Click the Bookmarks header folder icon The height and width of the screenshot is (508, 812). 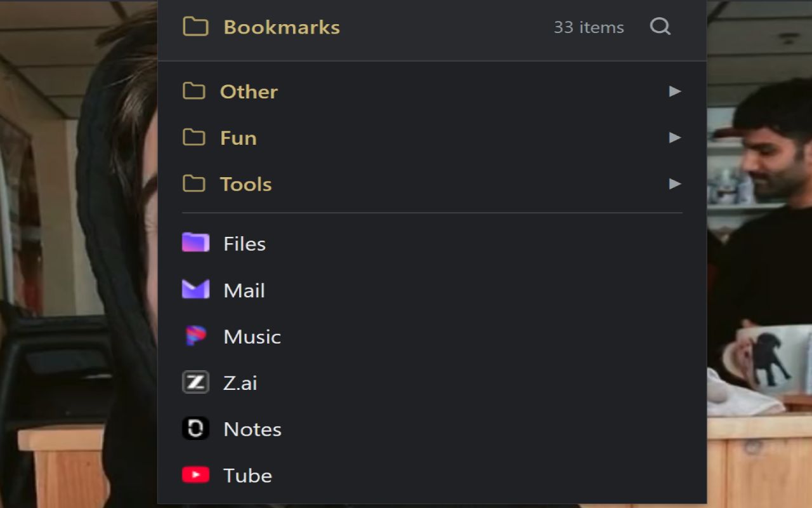point(195,27)
